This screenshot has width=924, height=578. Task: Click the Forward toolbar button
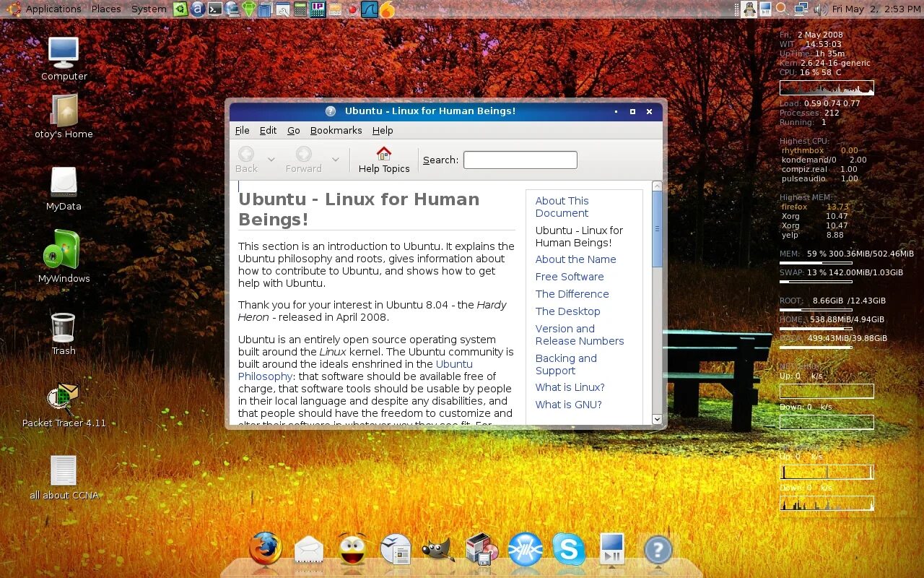303,160
